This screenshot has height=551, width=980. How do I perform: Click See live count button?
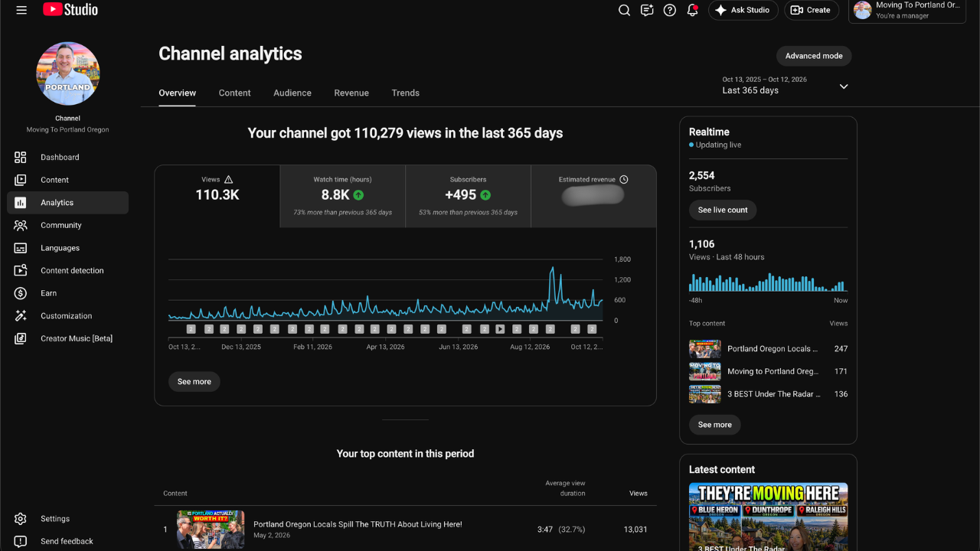pos(723,210)
